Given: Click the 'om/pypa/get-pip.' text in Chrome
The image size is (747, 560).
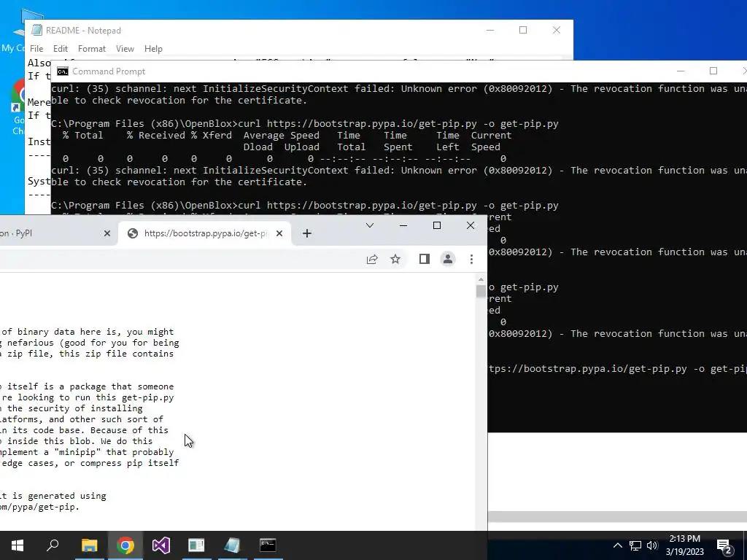Looking at the screenshot, I should pos(39,507).
